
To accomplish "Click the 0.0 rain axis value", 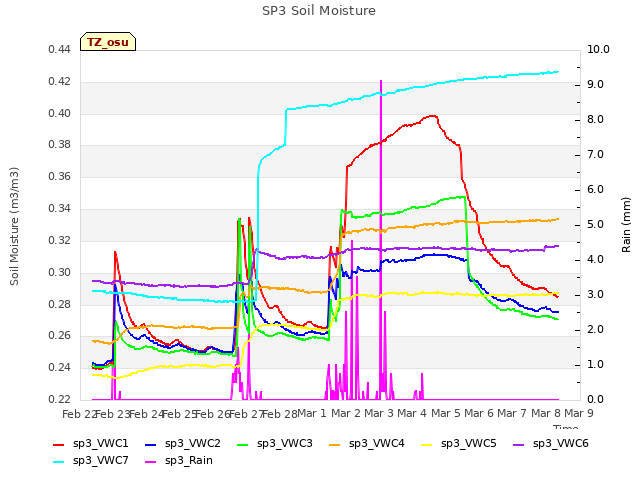I will point(595,399).
